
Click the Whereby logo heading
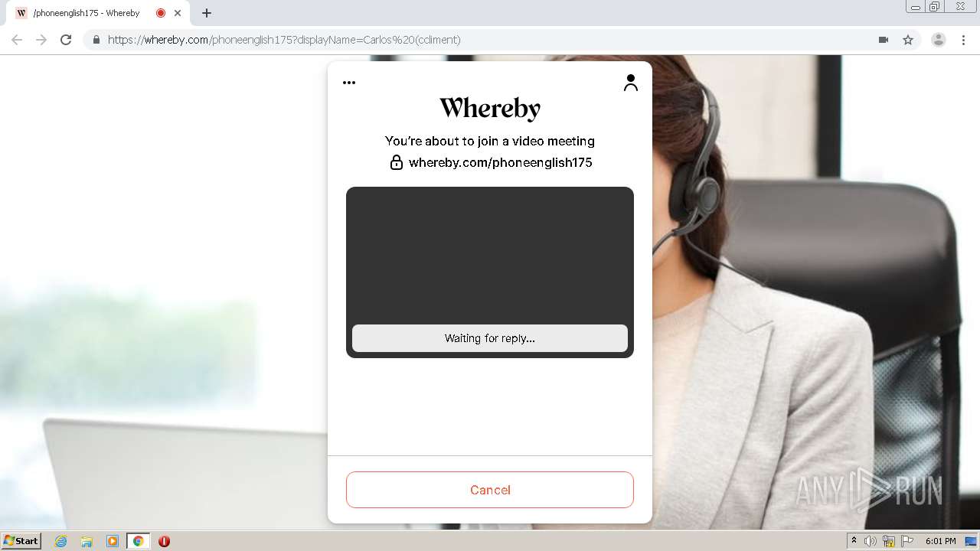pyautogui.click(x=490, y=109)
